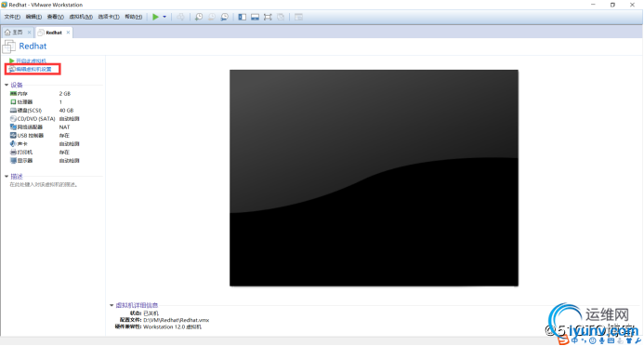Take a snapshot using the clock-plus icon
This screenshot has height=346, width=644.
coord(199,17)
